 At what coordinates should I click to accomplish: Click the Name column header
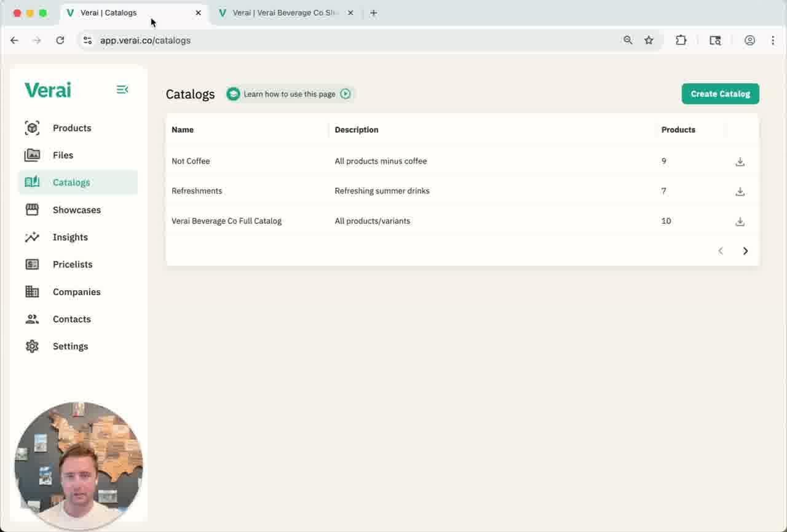click(x=183, y=130)
